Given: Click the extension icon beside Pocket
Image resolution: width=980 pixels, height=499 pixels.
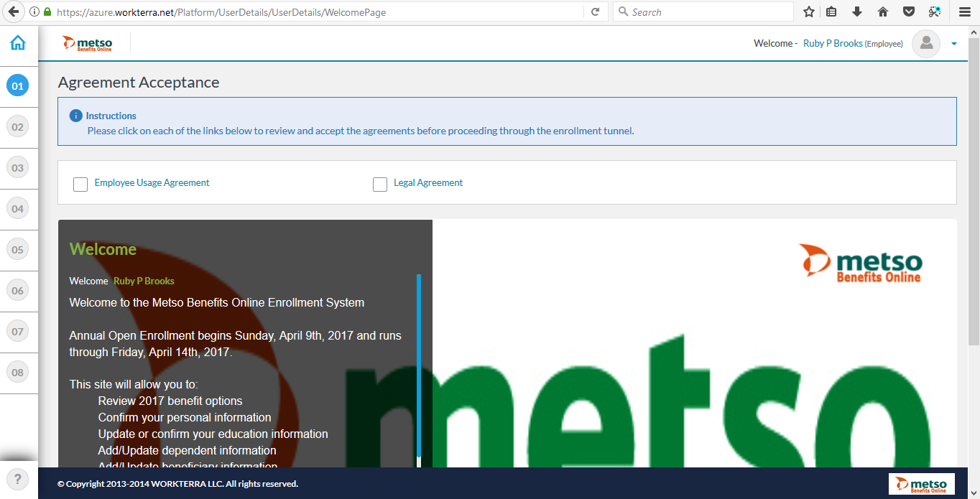Looking at the screenshot, I should click(x=934, y=11).
